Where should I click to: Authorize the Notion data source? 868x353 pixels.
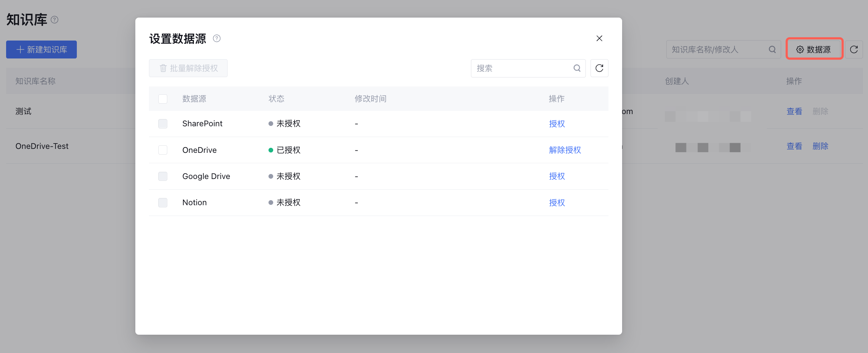[x=557, y=203]
